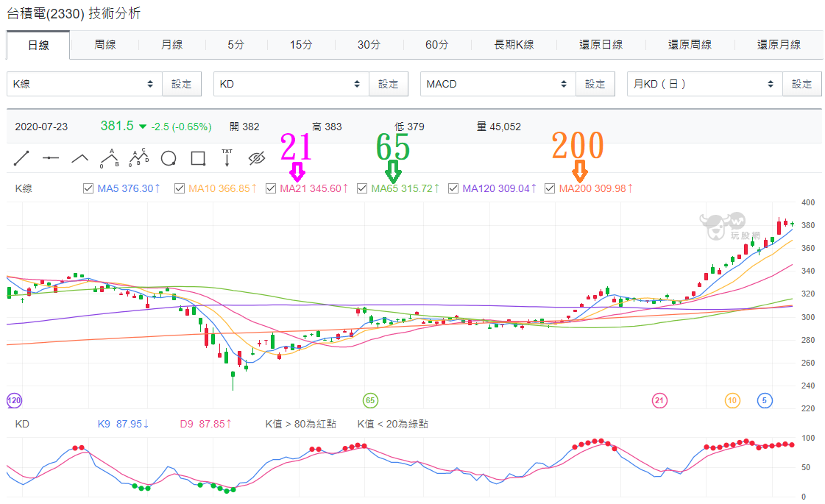Choose the TXT text annotation tool

point(227,158)
